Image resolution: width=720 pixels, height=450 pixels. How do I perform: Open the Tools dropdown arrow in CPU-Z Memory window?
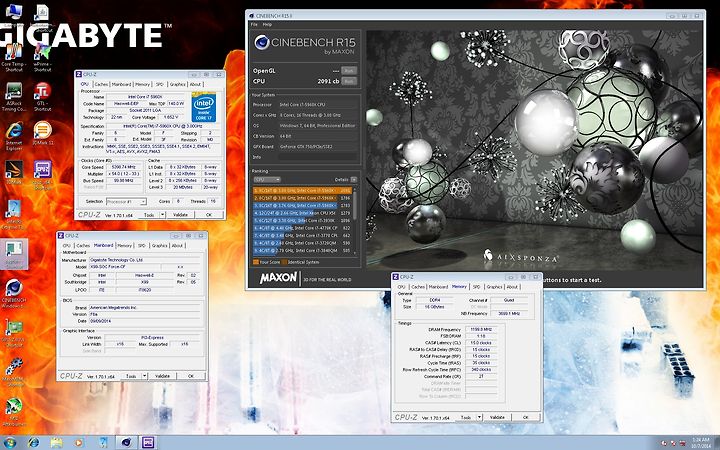point(479,417)
